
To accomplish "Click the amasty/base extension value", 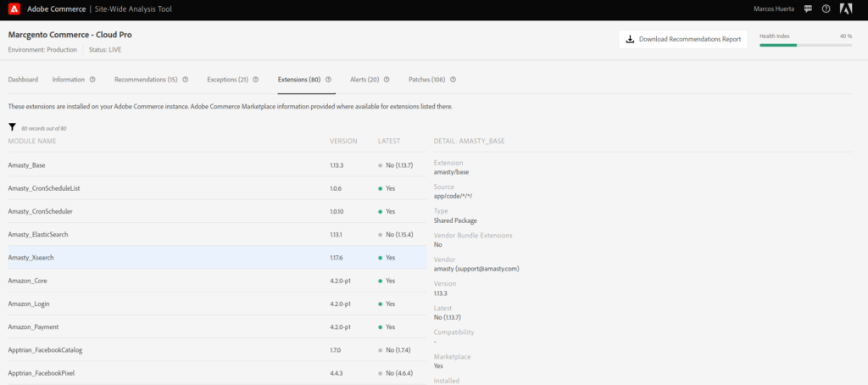I will point(453,172).
